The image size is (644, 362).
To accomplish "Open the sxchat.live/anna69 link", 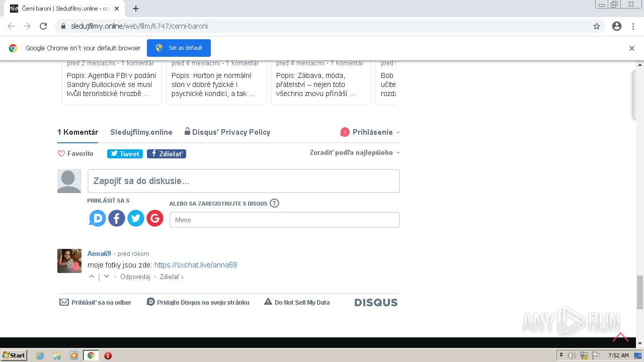I will click(x=196, y=265).
